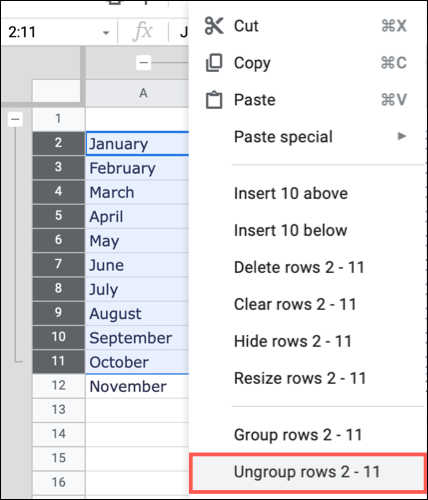This screenshot has height=500, width=428.
Task: Click the Paste clipboard icon
Action: (214, 100)
